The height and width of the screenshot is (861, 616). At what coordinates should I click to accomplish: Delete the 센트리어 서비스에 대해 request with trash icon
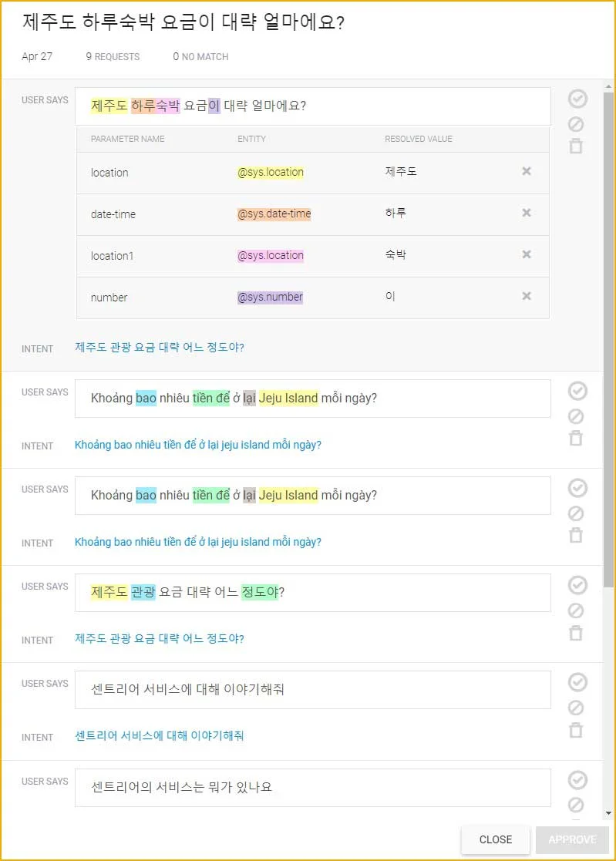[576, 730]
